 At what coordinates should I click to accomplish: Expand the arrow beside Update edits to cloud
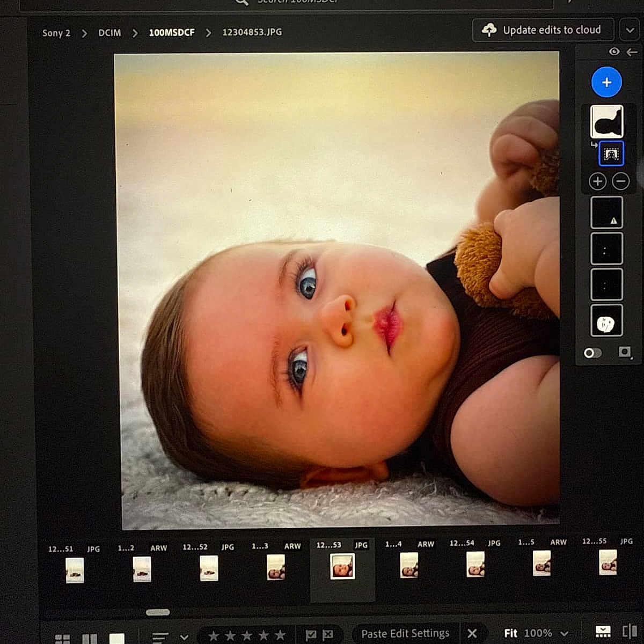(630, 31)
